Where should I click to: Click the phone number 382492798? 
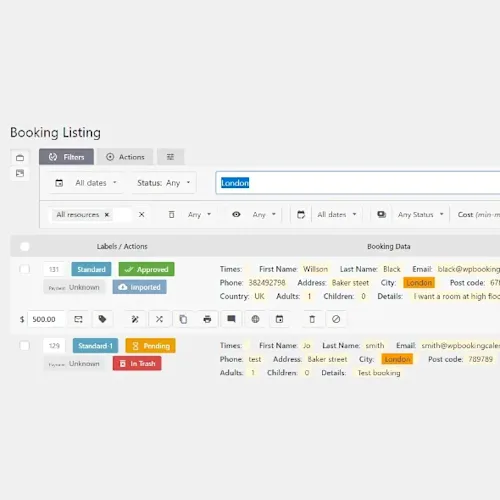pyautogui.click(x=267, y=283)
